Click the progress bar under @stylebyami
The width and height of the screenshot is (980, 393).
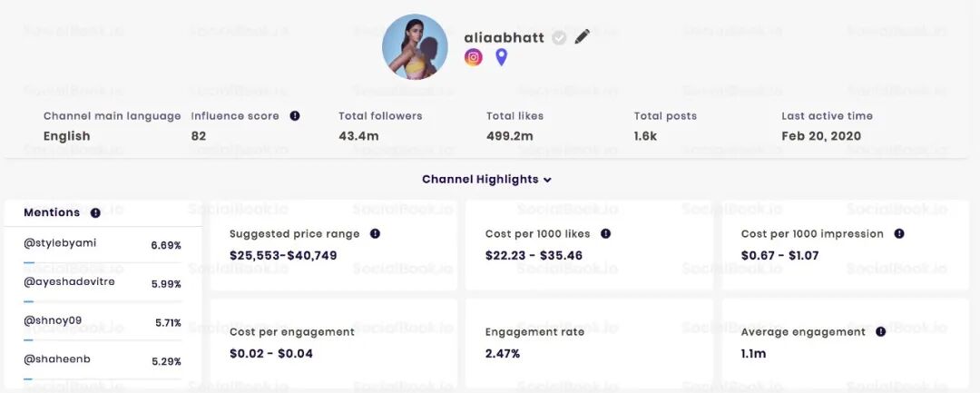[x=103, y=263]
